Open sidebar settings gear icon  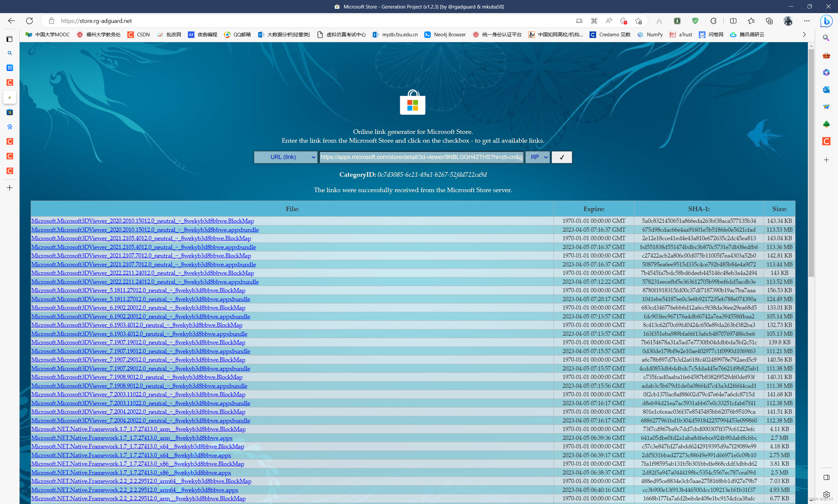tap(826, 494)
